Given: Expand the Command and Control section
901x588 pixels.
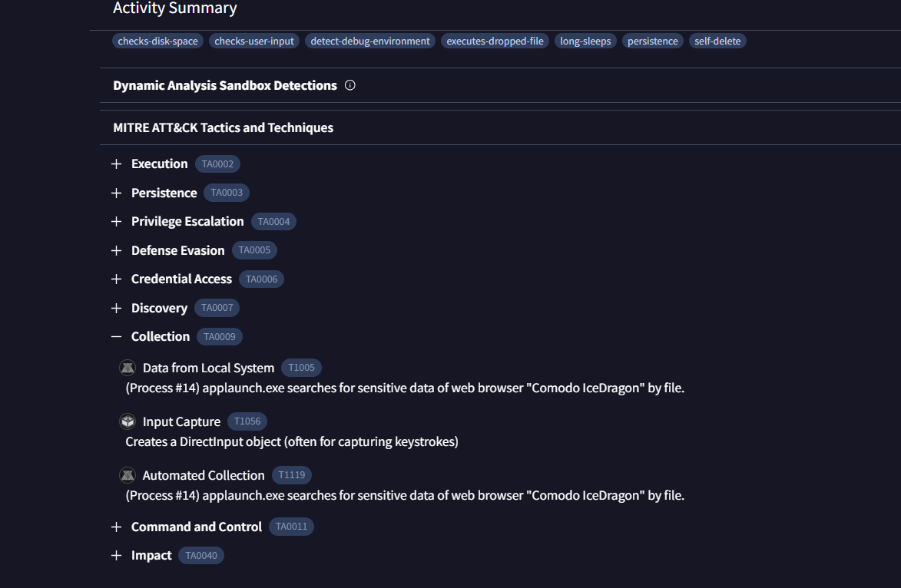Looking at the screenshot, I should coord(117,527).
